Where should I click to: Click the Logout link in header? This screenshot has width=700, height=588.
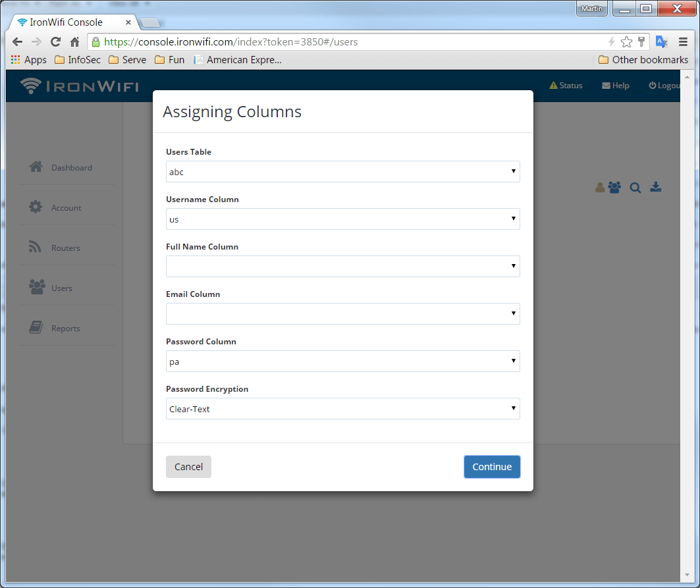click(664, 86)
